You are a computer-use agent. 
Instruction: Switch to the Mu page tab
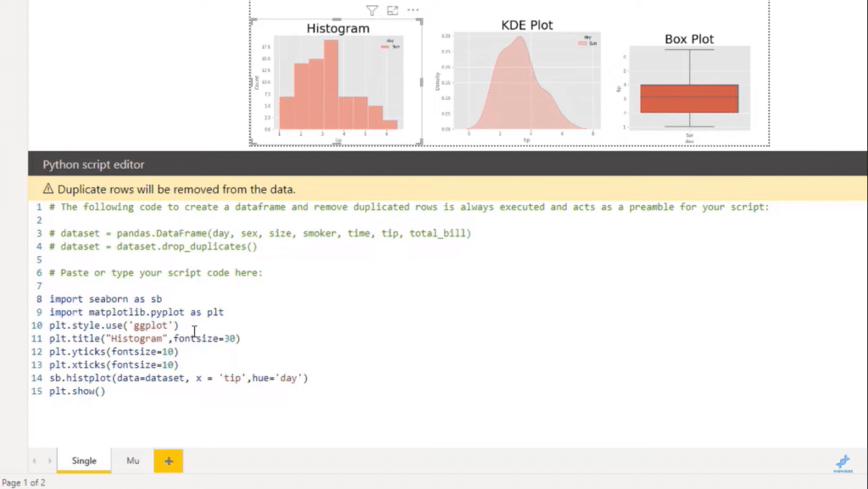coord(133,461)
